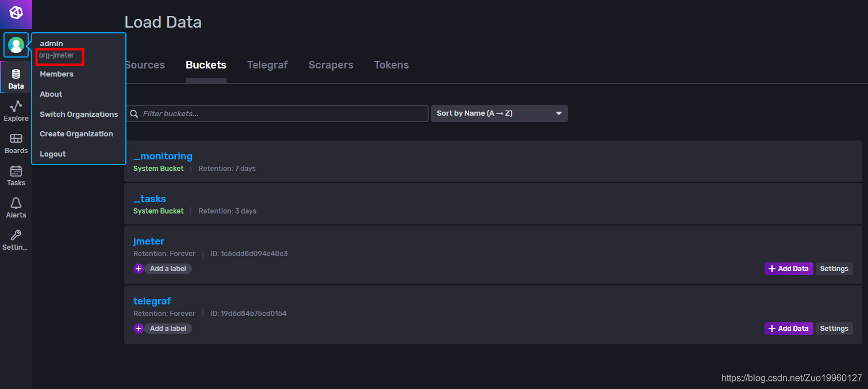Open Settings for jmeter bucket
This screenshot has width=868, height=389.
834,269
